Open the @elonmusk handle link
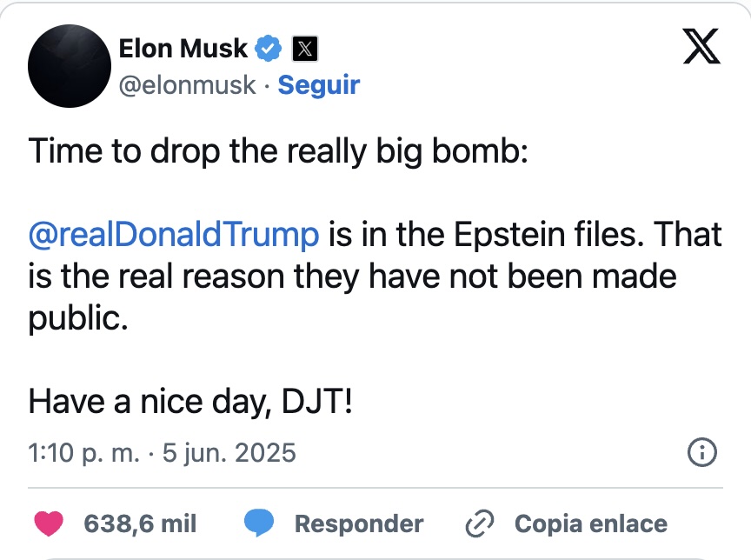751x560 pixels. (x=187, y=84)
